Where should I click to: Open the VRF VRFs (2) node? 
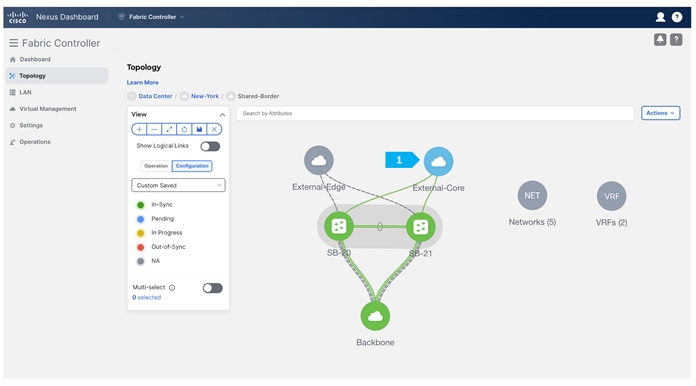click(x=612, y=196)
